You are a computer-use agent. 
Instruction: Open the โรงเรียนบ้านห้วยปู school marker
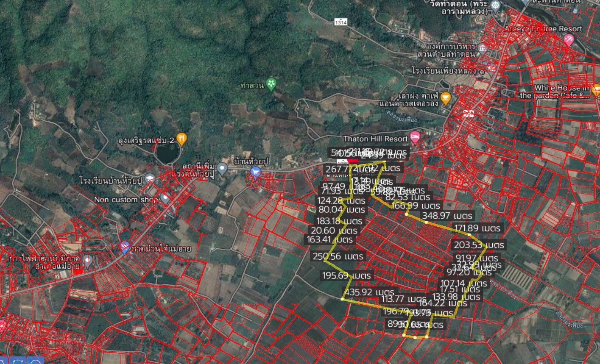click(x=149, y=178)
